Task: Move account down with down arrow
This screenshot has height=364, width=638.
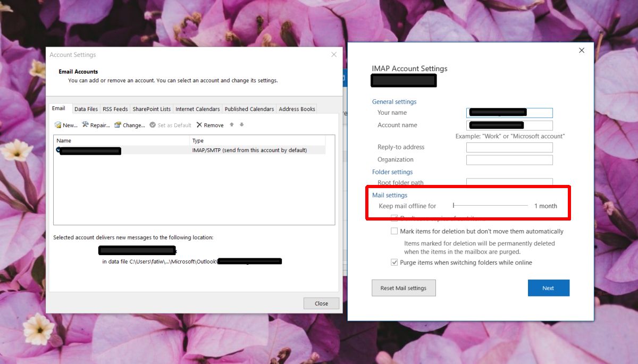Action: point(242,125)
